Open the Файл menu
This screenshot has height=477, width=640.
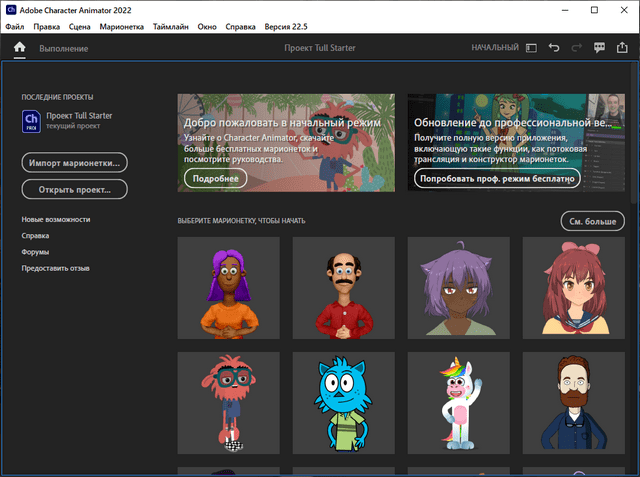15,27
